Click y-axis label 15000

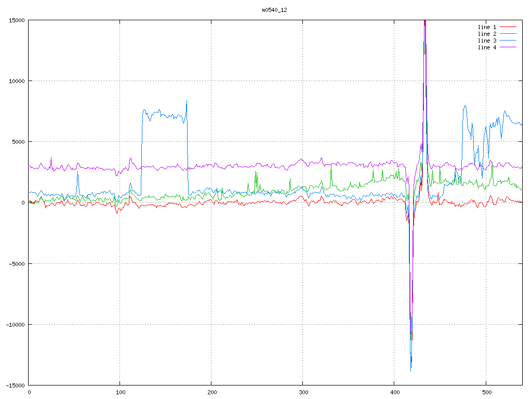pyautogui.click(x=17, y=20)
